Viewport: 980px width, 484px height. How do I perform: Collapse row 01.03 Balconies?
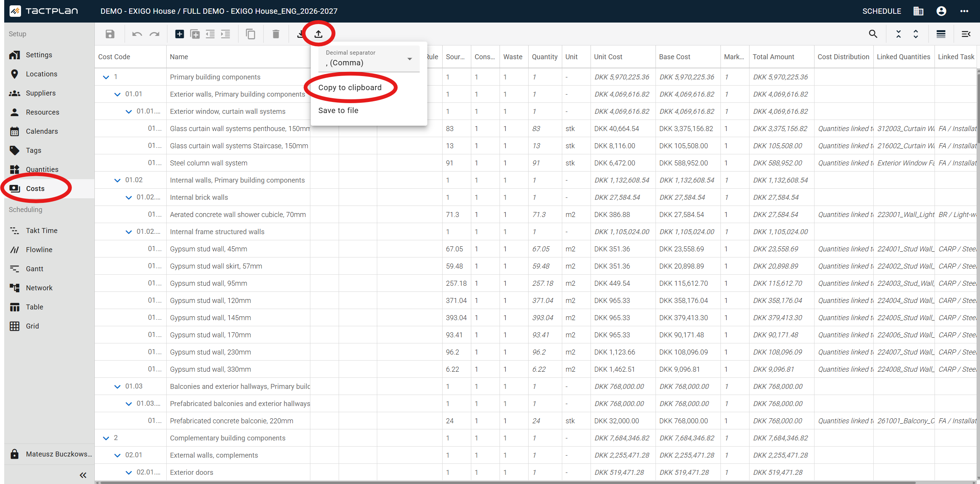[x=117, y=387]
